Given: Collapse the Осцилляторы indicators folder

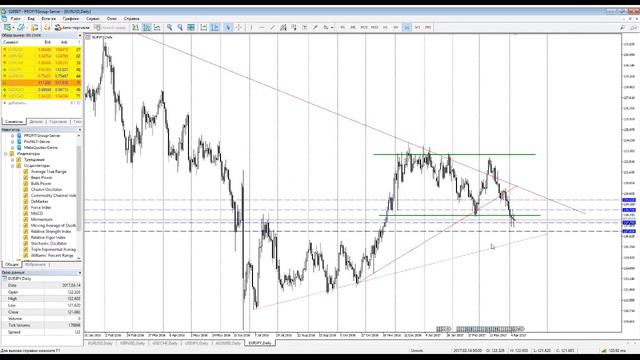Looking at the screenshot, I should tap(13, 166).
